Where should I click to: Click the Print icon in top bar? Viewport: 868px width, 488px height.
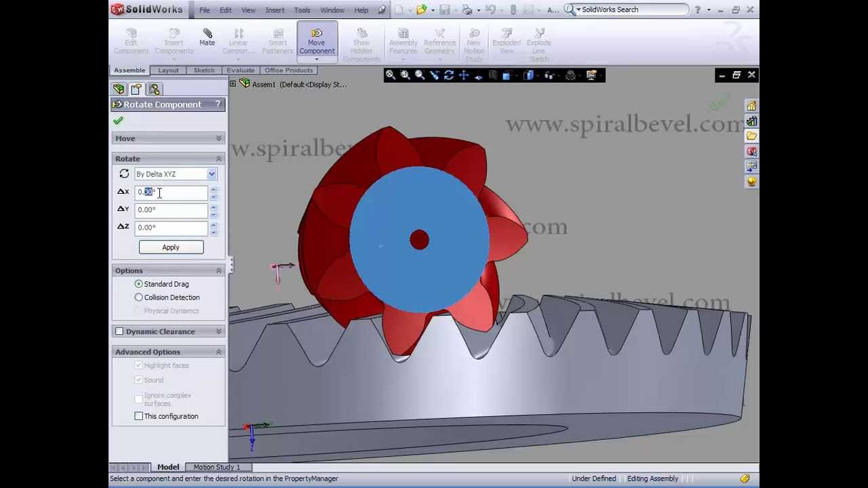point(467,9)
